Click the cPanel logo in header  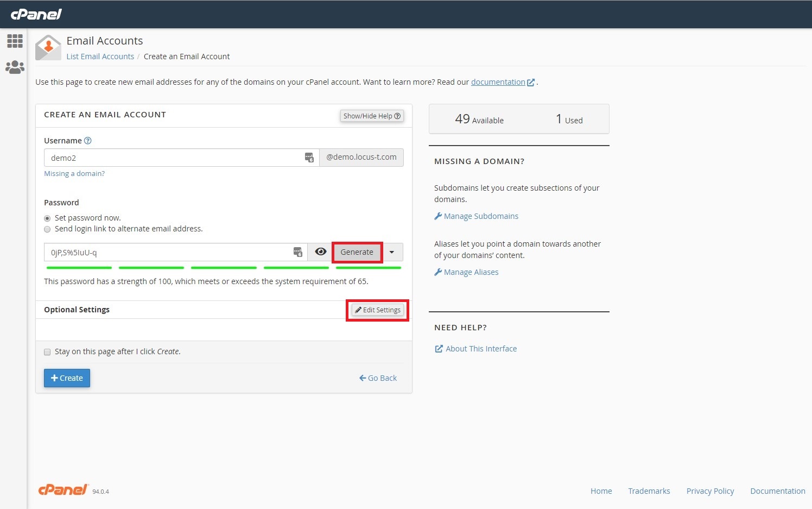(36, 14)
